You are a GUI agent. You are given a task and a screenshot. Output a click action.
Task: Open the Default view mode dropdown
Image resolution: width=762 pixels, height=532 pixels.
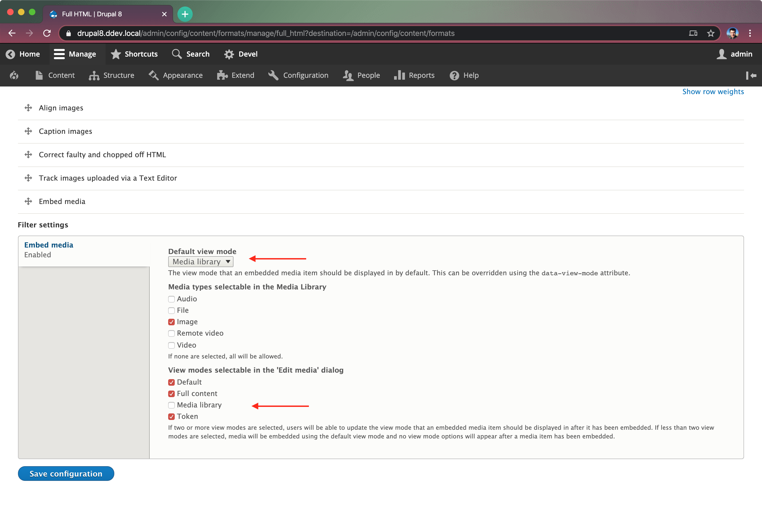pos(201,261)
